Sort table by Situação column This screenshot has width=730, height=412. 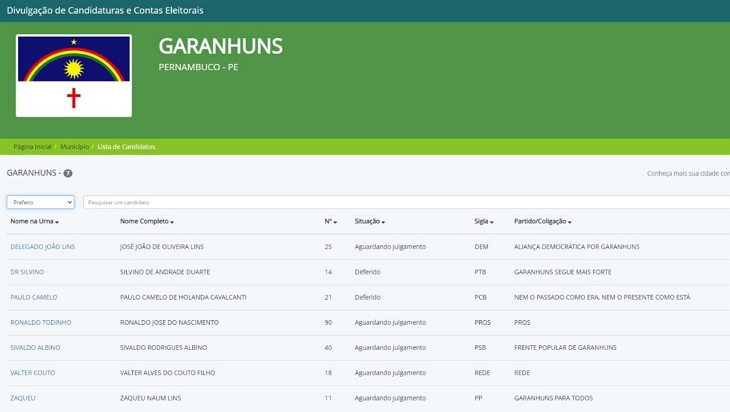[x=369, y=221]
